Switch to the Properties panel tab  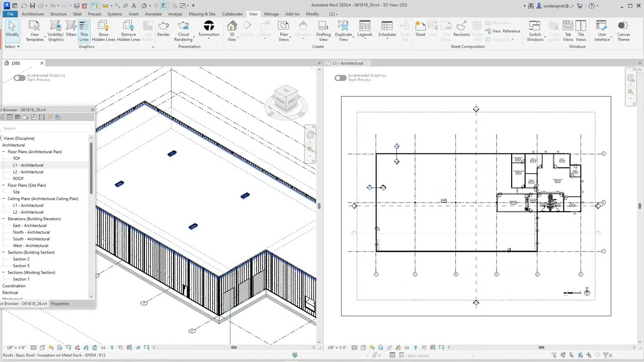pos(60,304)
